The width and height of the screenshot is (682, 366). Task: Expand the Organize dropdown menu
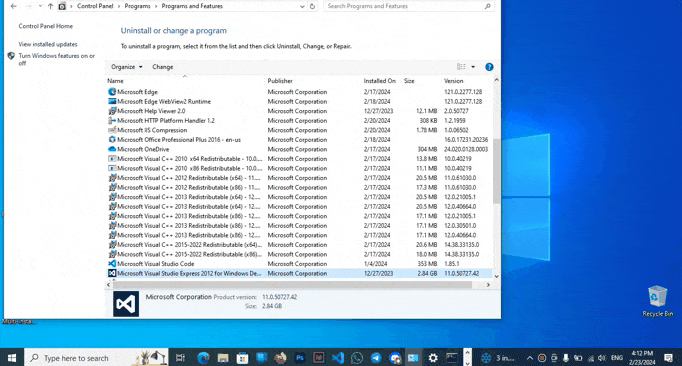[x=127, y=67]
